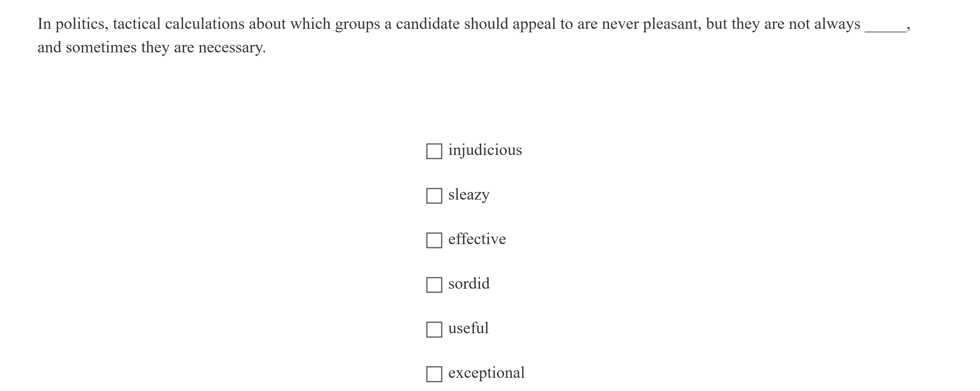Select the checkbox for 'sordid'

click(434, 285)
